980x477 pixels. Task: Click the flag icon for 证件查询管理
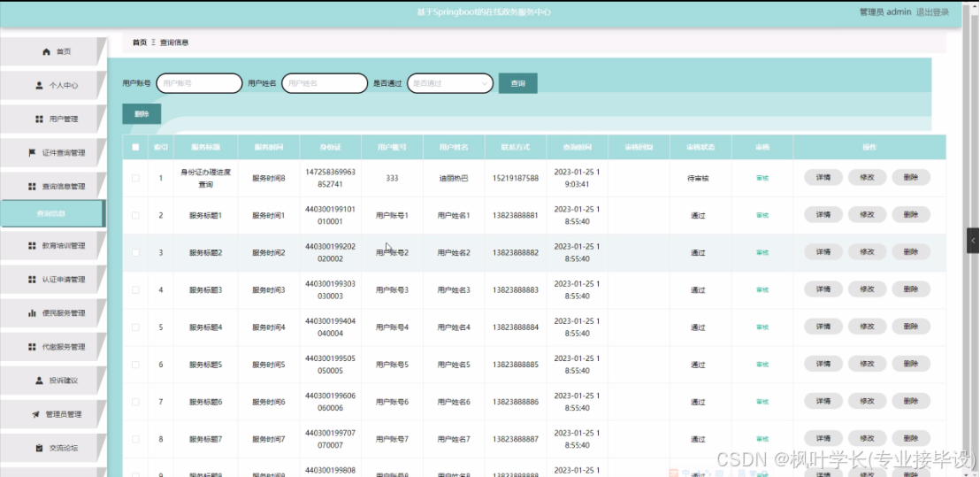(33, 153)
